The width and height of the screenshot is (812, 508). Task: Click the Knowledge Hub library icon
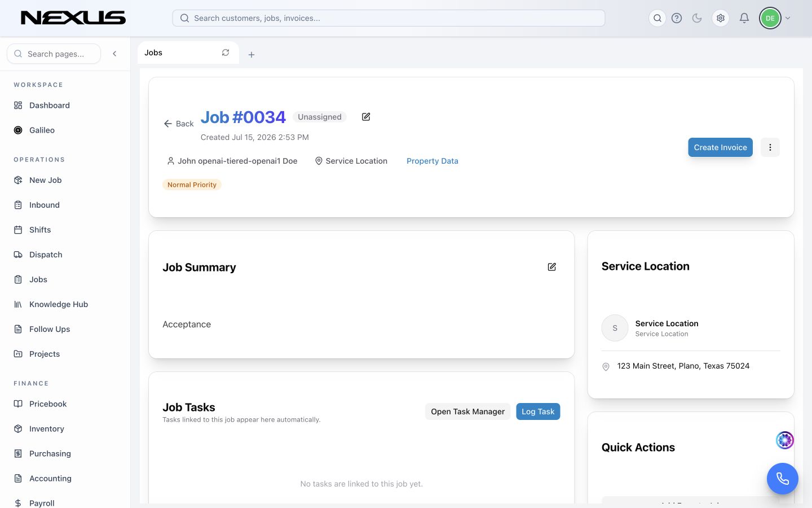(18, 304)
